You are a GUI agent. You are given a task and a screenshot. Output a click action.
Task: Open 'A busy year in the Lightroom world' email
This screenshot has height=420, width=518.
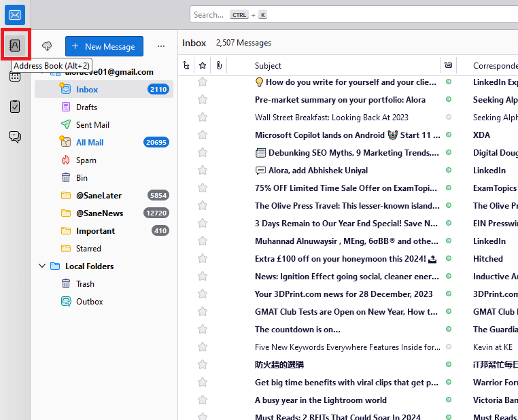320,400
